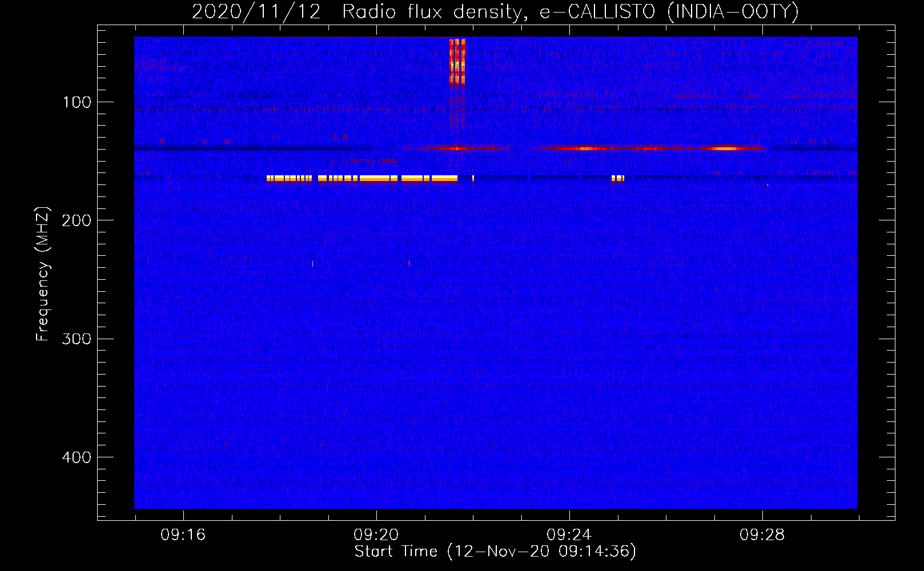
Task: Click the "300" frequency tick label
Action: click(x=77, y=339)
